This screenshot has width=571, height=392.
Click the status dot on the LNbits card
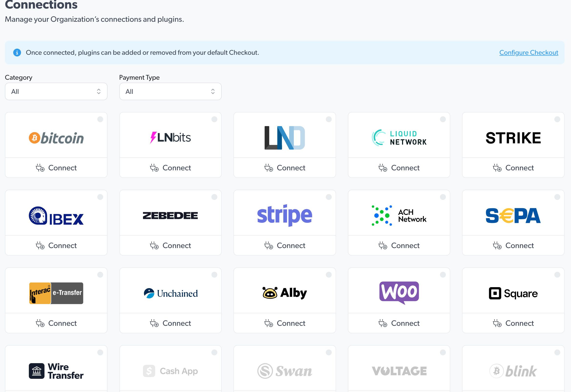pos(214,119)
